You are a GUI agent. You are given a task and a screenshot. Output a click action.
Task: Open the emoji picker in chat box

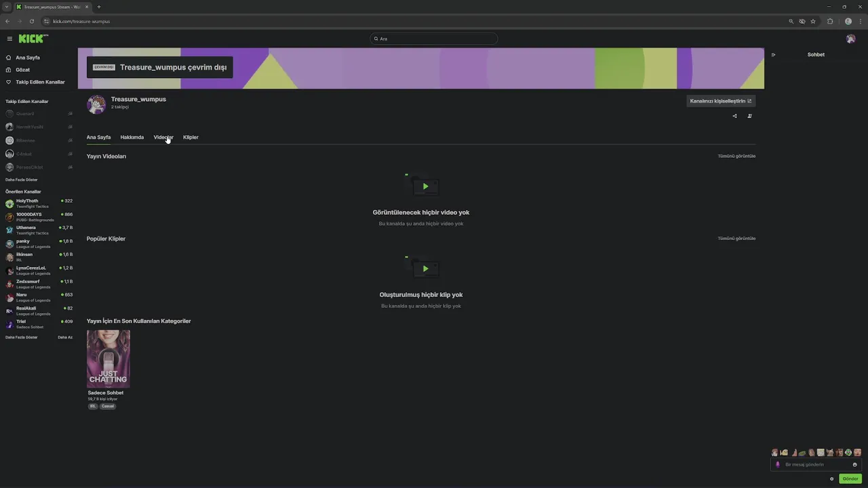tap(854, 464)
